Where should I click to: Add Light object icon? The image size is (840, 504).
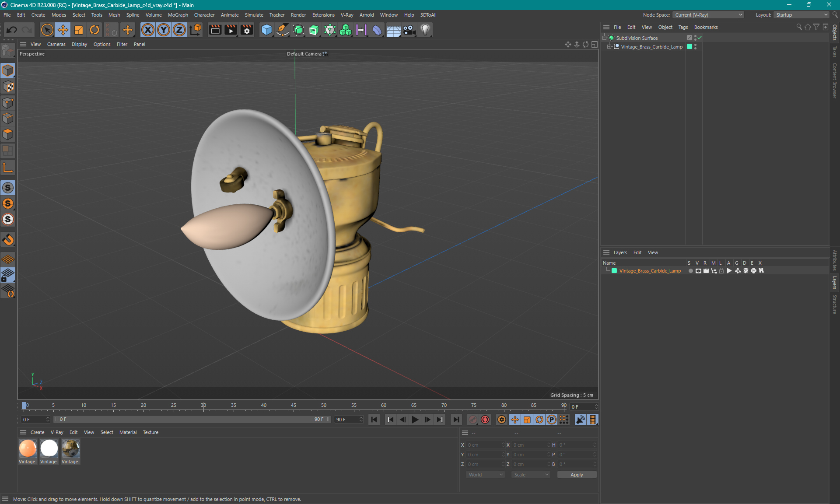pos(425,30)
